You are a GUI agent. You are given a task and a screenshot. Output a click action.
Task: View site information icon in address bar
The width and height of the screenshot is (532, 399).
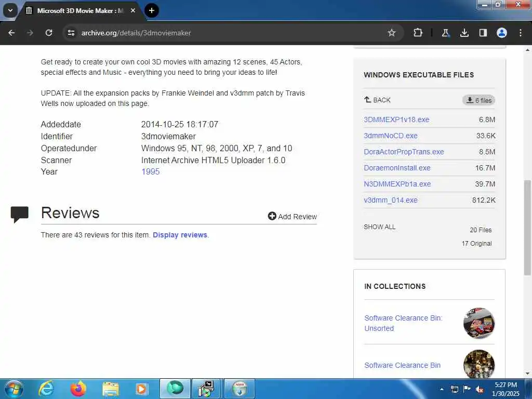[71, 33]
